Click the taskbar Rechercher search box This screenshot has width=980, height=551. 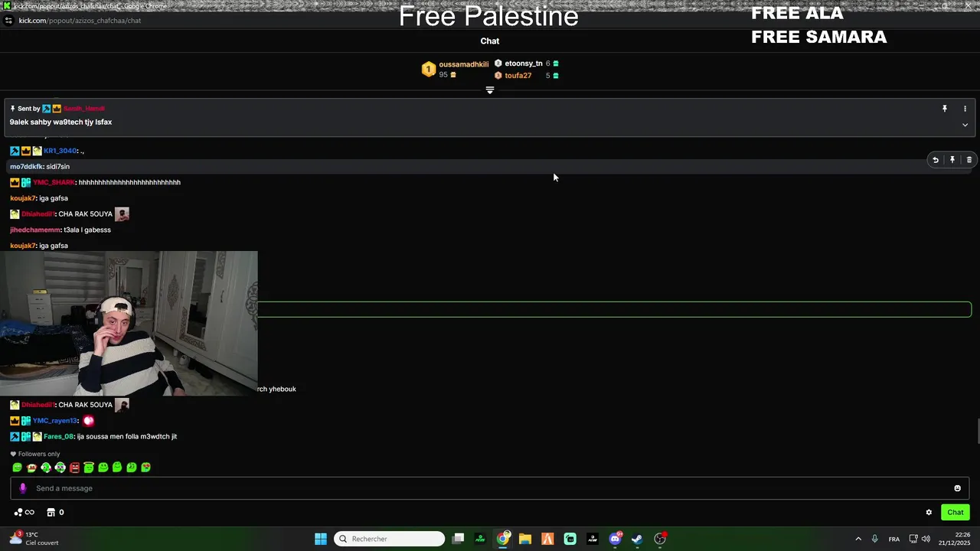coord(390,539)
